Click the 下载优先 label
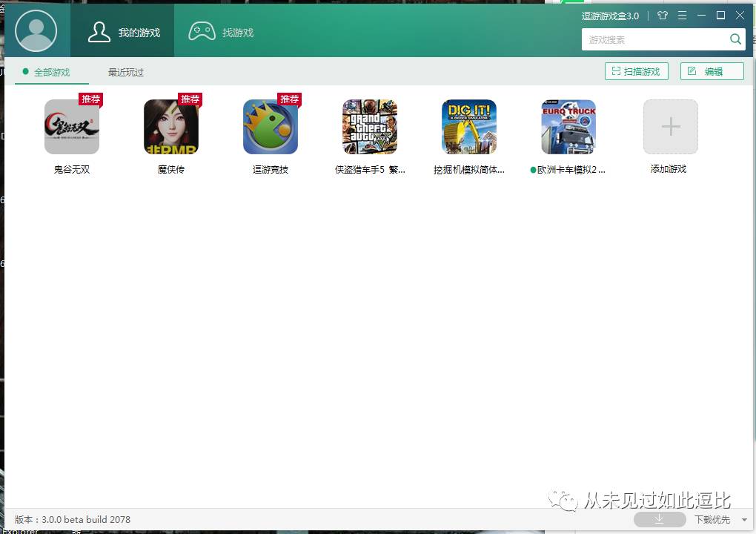The height and width of the screenshot is (534, 756). coord(712,519)
